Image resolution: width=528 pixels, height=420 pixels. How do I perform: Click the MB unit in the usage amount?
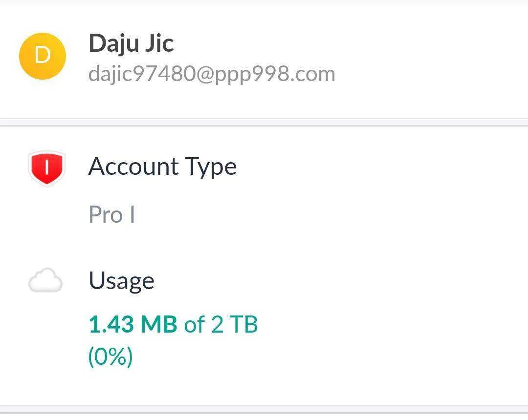[159, 324]
